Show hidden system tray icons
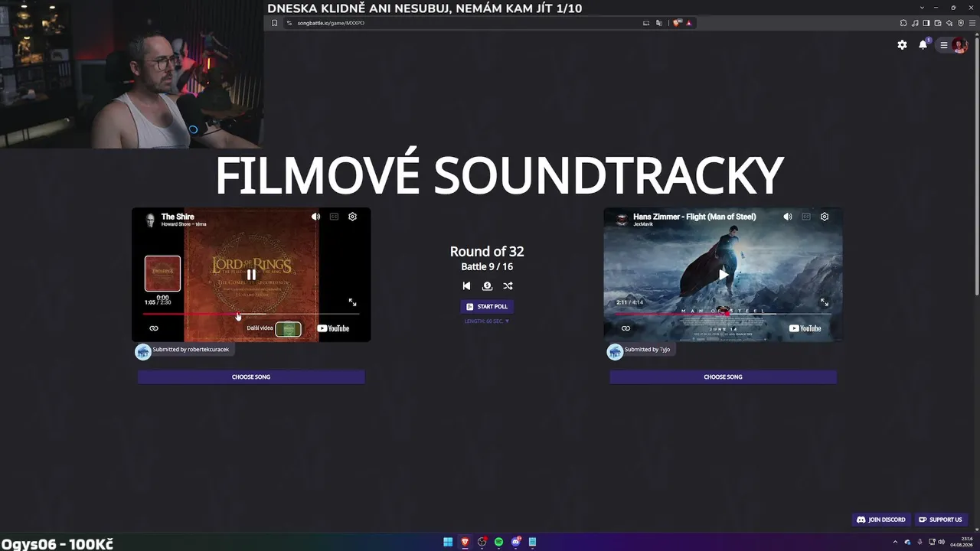980x551 pixels. click(x=895, y=542)
